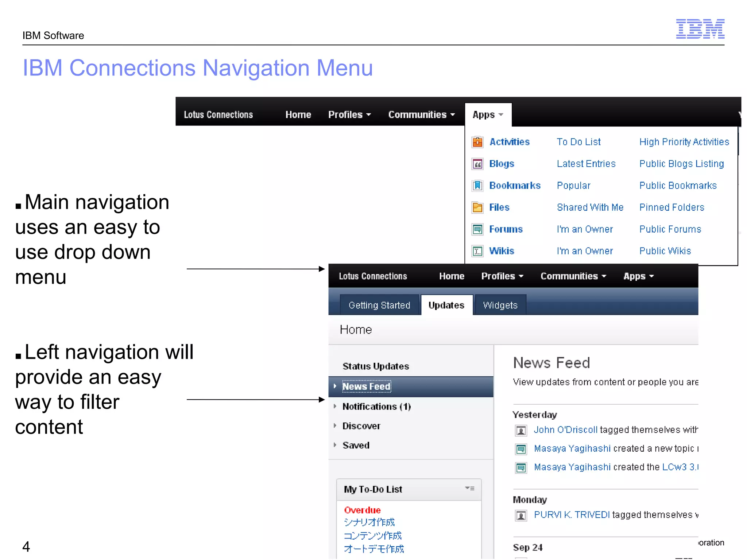The height and width of the screenshot is (560, 747).
Task: Click the profile icon beside PURVI K. TRIVEDI
Action: (x=521, y=516)
